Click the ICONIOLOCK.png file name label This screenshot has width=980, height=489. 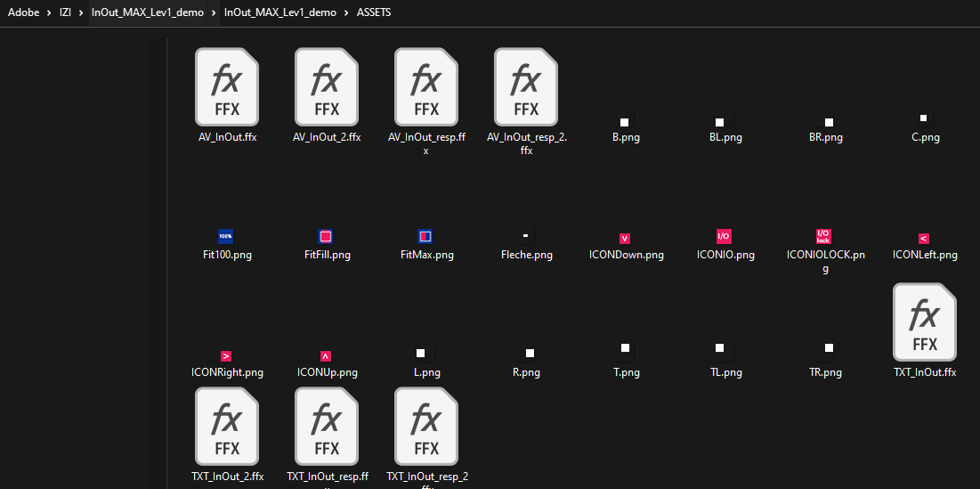pyautogui.click(x=825, y=261)
